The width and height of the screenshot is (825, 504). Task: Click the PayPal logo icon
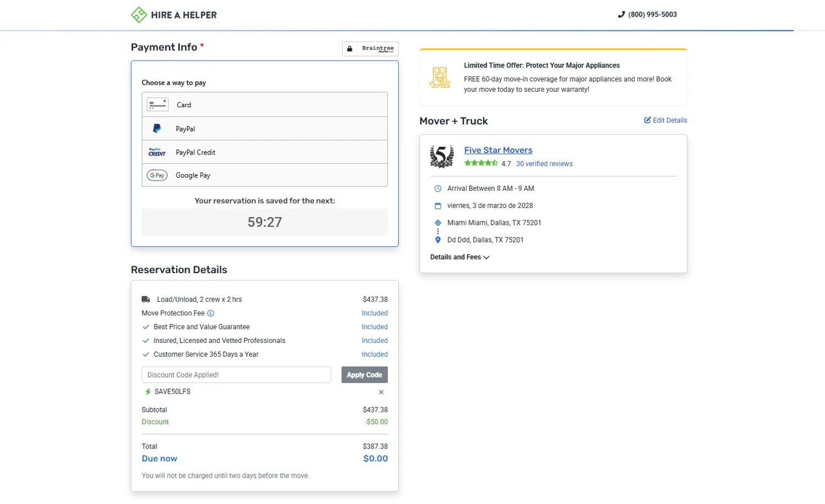click(x=157, y=129)
